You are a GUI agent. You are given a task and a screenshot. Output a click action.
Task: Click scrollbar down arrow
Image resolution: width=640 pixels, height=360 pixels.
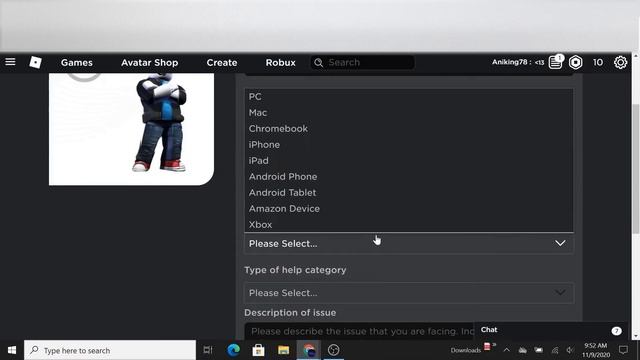[636, 336]
